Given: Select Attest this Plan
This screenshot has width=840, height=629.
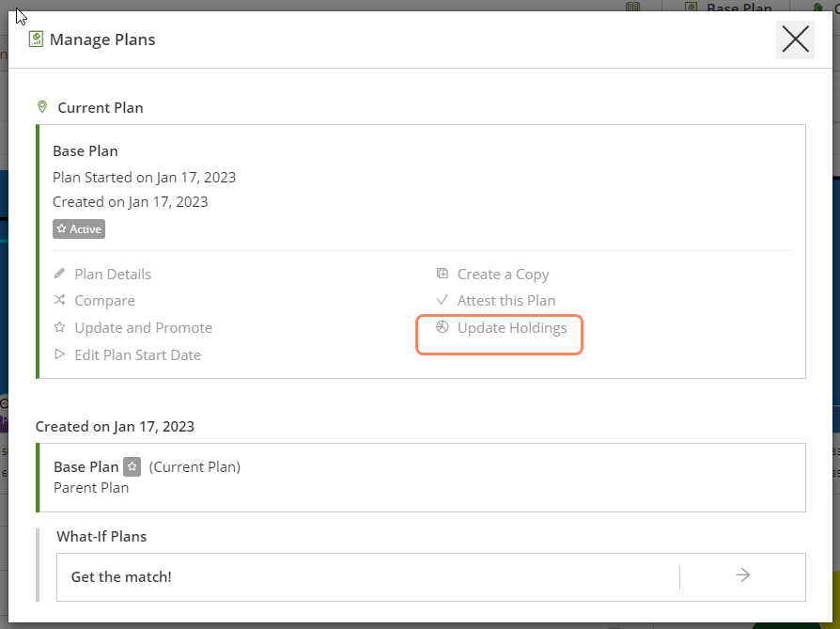Looking at the screenshot, I should [506, 300].
